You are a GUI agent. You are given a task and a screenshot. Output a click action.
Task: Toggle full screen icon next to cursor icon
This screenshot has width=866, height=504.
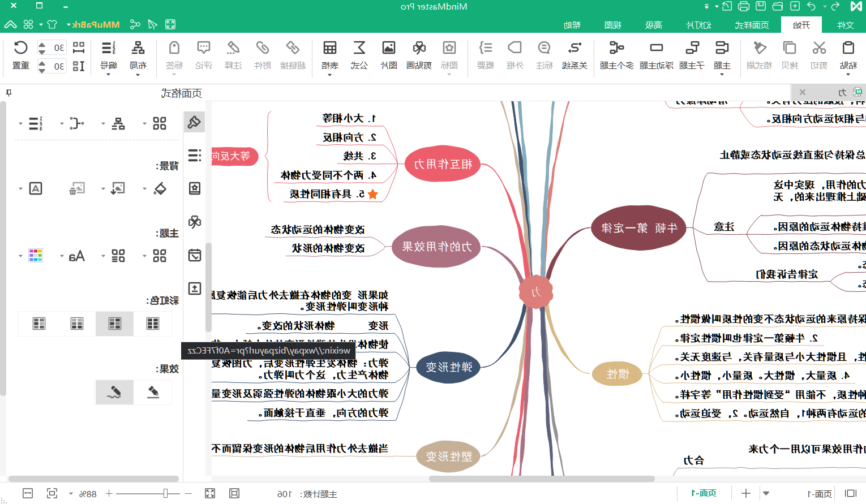click(170, 24)
